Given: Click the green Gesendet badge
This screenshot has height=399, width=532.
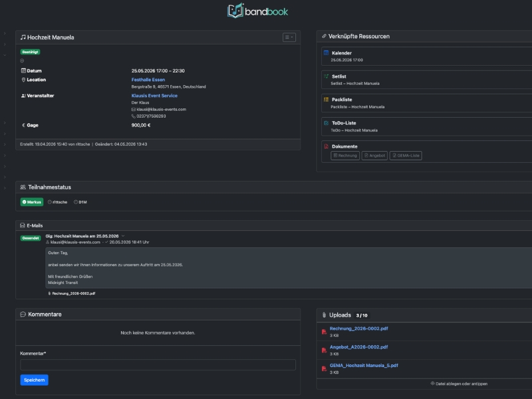Looking at the screenshot, I should click(x=31, y=238).
